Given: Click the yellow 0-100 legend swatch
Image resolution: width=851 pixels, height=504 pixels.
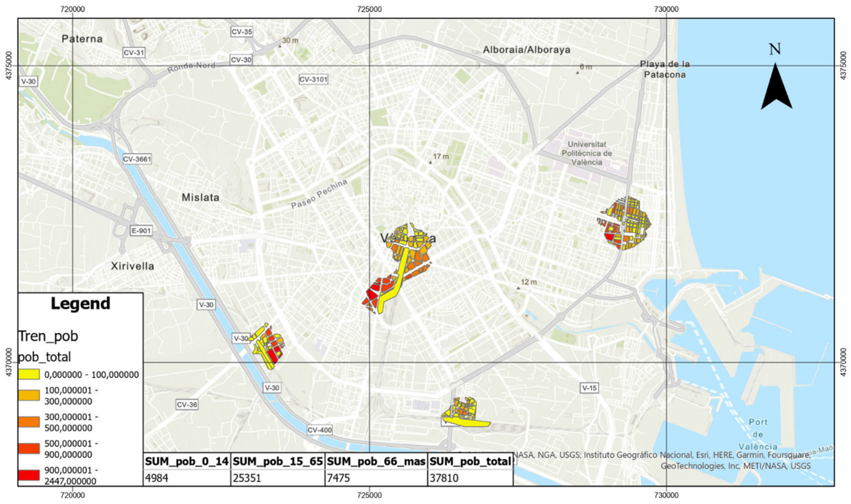Looking at the screenshot, I should [29, 374].
